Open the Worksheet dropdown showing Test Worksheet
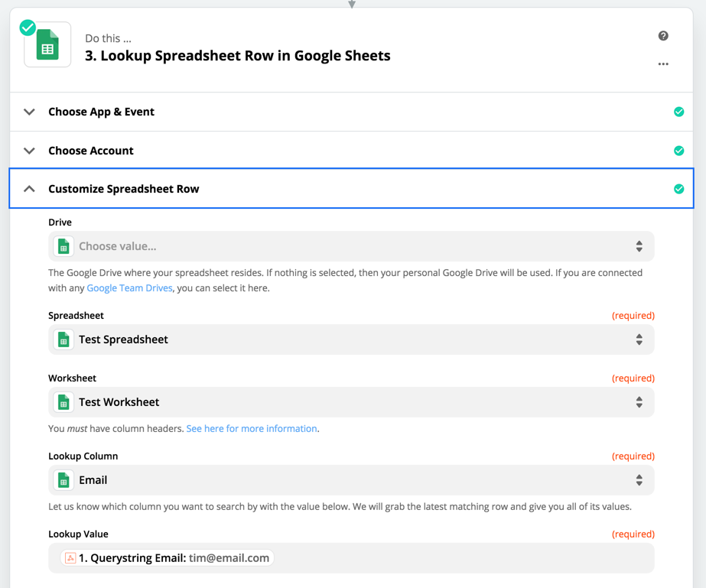Screen dimensions: 706x588 (x=351, y=402)
